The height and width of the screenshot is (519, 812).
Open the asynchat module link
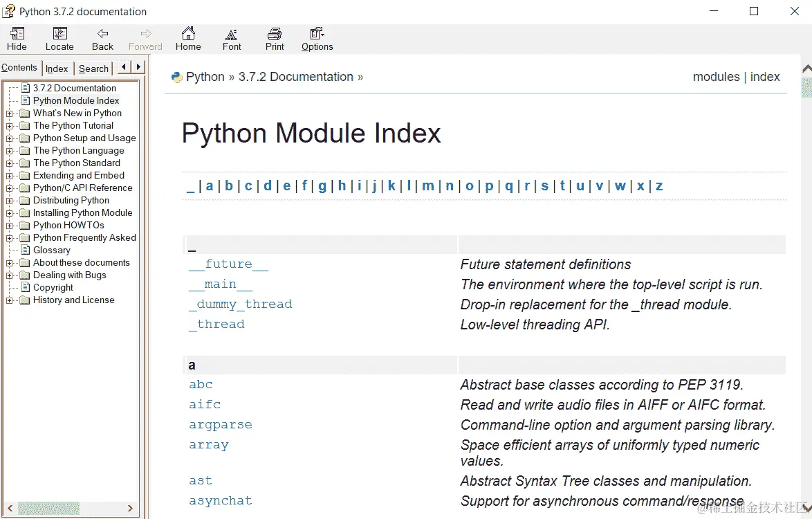coord(220,500)
